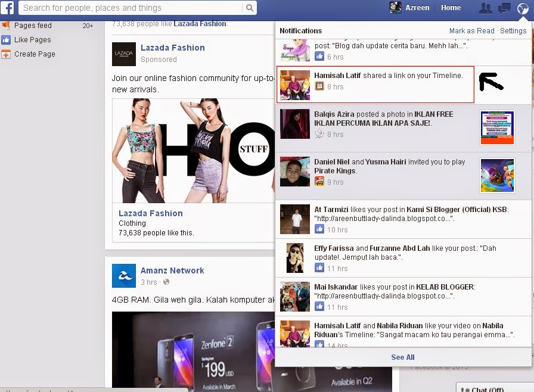The width and height of the screenshot is (534, 392).
Task: Click Balqis Azira notification avatar
Action: click(x=295, y=124)
